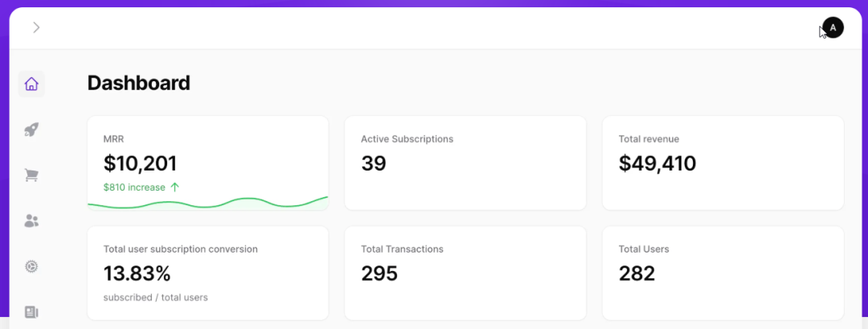Click the green up arrow beside increase
Screen dimensions: 868x329
tap(174, 187)
